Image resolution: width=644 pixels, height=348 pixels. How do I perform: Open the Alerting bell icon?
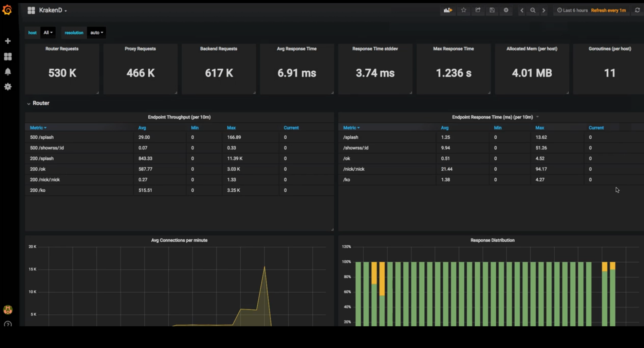[x=8, y=72]
